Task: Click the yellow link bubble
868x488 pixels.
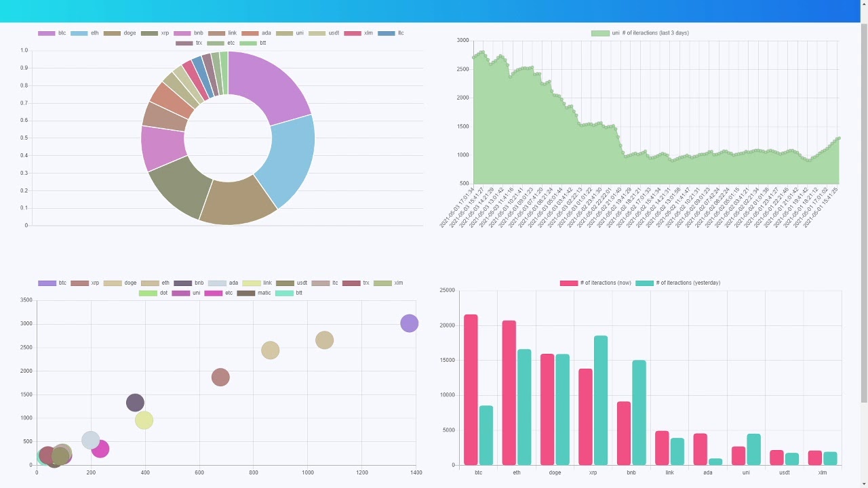Action: click(144, 420)
